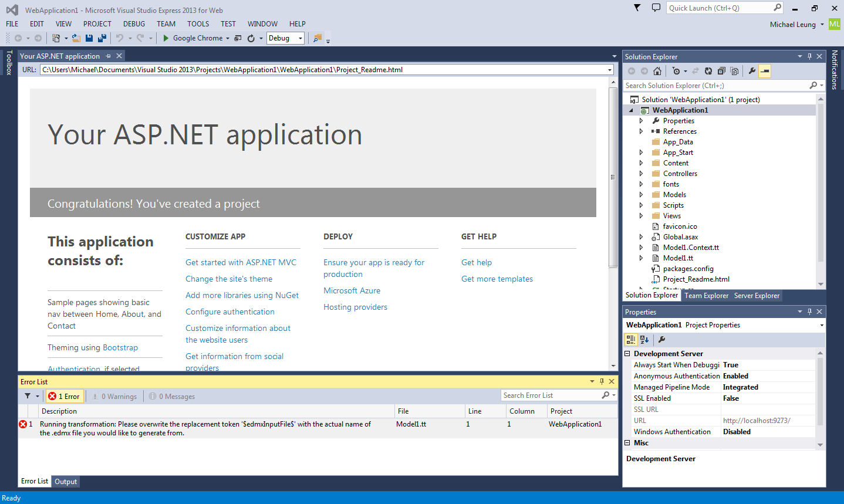Click the error list filter funnel icon
The image size is (844, 504).
coord(28,396)
